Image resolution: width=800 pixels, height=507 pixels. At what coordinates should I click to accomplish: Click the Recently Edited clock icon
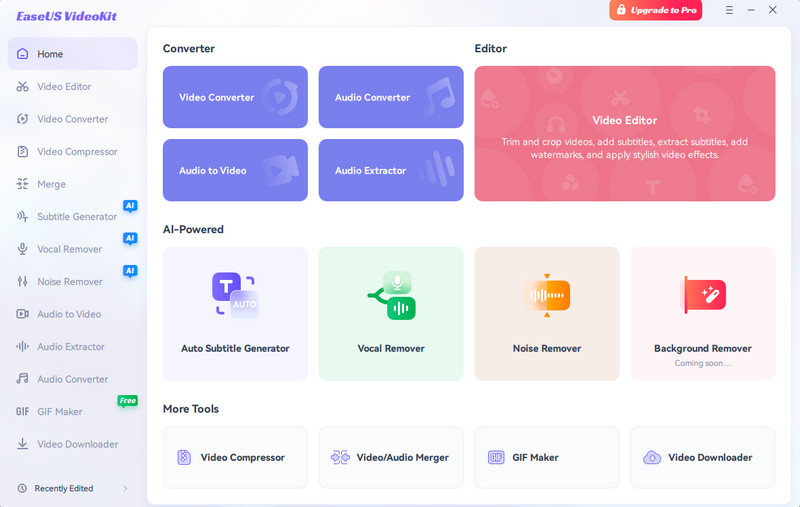click(x=22, y=488)
